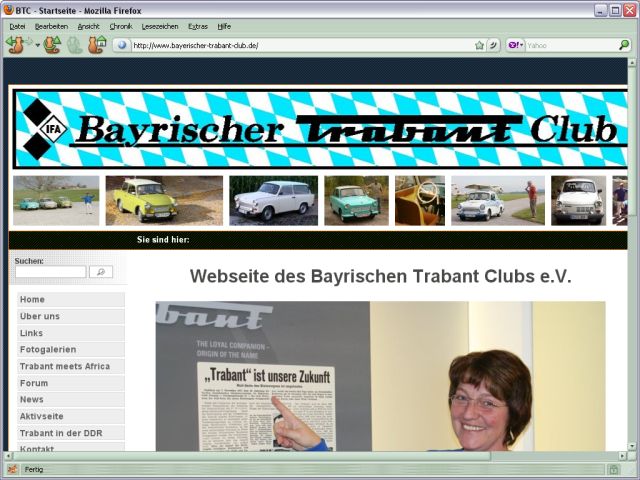Open the Datei menu
Screen dimensions: 640x480
17,26
